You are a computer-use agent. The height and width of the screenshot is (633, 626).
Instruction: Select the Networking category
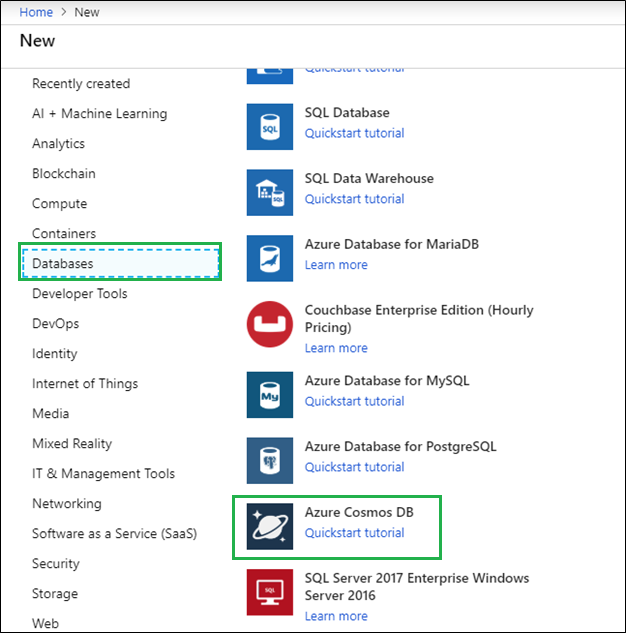pyautogui.click(x=67, y=504)
